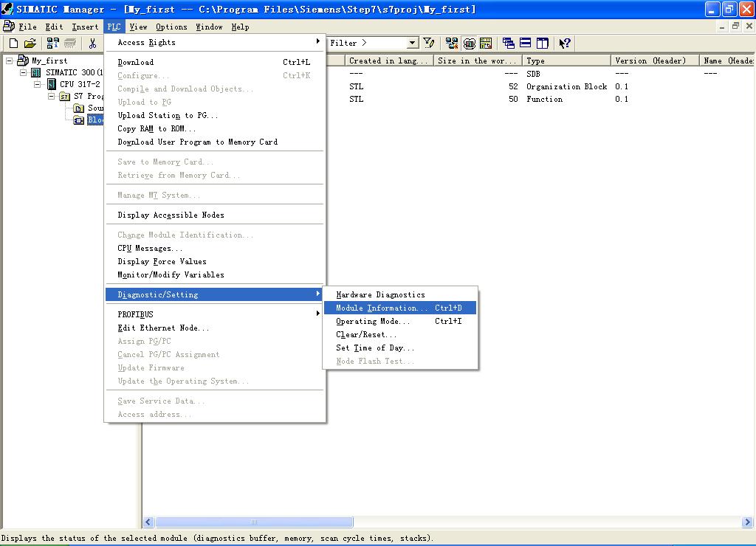Choose Monitor/Modify Variables
This screenshot has width=756, height=546.
[x=215, y=274]
